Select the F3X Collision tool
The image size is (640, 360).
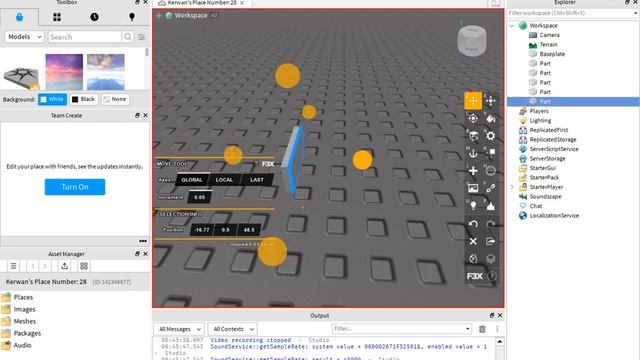pyautogui.click(x=491, y=153)
